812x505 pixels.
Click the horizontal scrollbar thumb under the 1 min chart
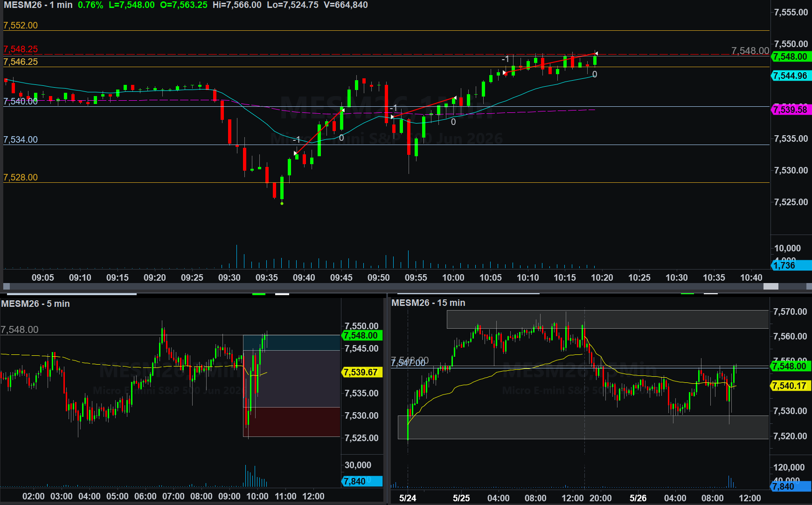[770, 286]
